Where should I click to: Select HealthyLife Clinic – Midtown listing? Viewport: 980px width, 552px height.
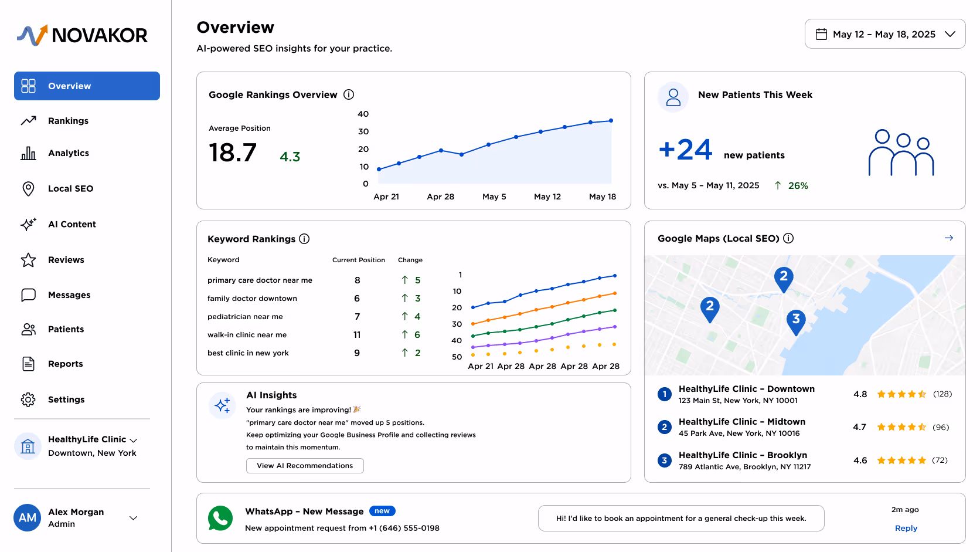[x=804, y=427]
